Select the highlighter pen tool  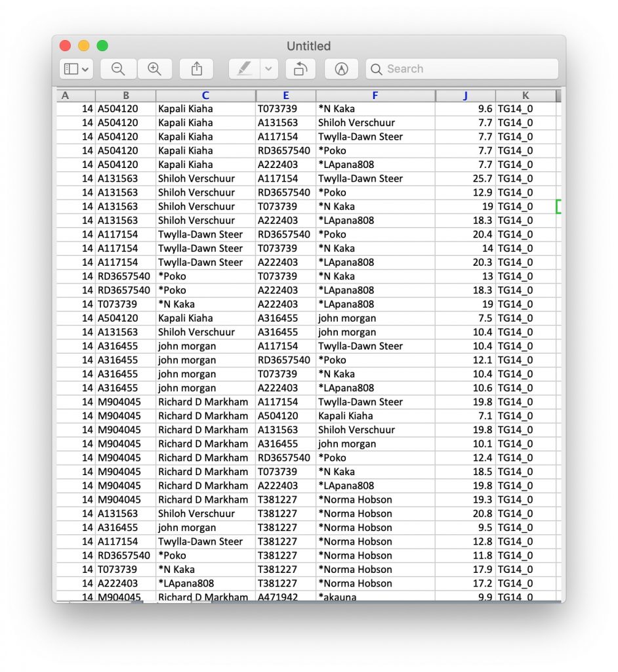click(244, 69)
